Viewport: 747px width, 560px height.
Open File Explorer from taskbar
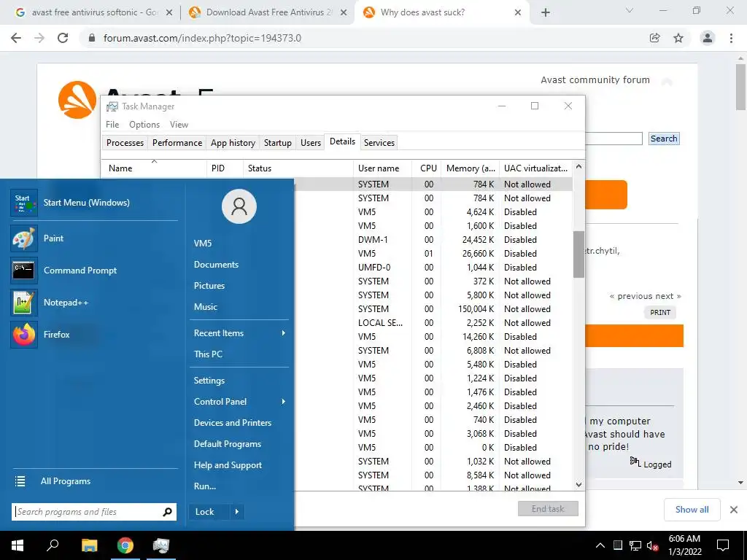coord(89,545)
